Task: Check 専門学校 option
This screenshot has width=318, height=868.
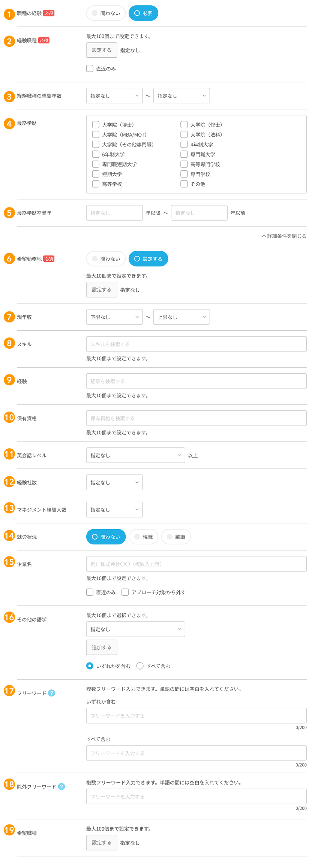Action: coord(184,174)
